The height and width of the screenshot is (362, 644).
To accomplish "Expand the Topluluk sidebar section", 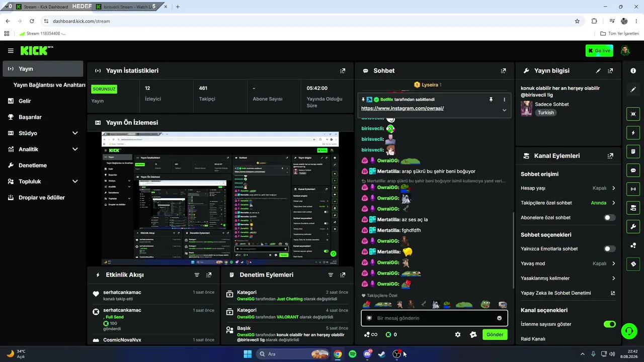I will click(75, 182).
